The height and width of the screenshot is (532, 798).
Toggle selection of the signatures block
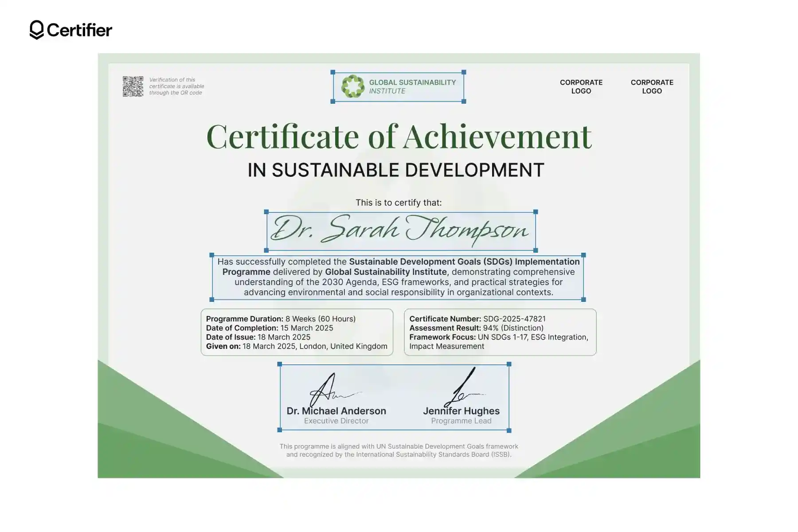(394, 397)
